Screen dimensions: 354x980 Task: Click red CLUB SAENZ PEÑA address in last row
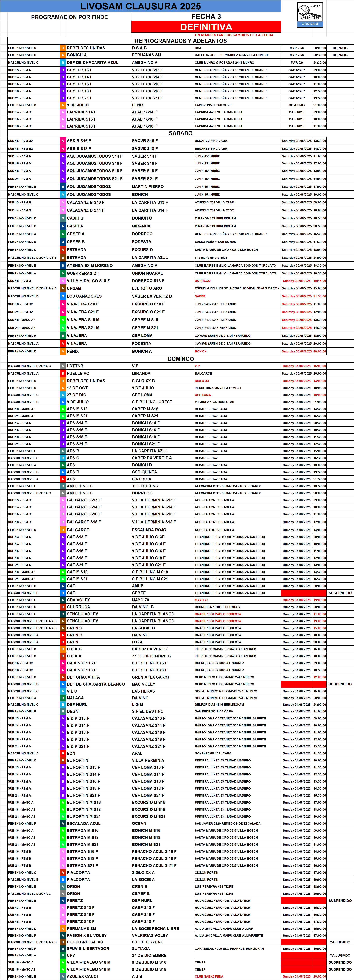click(x=209, y=976)
